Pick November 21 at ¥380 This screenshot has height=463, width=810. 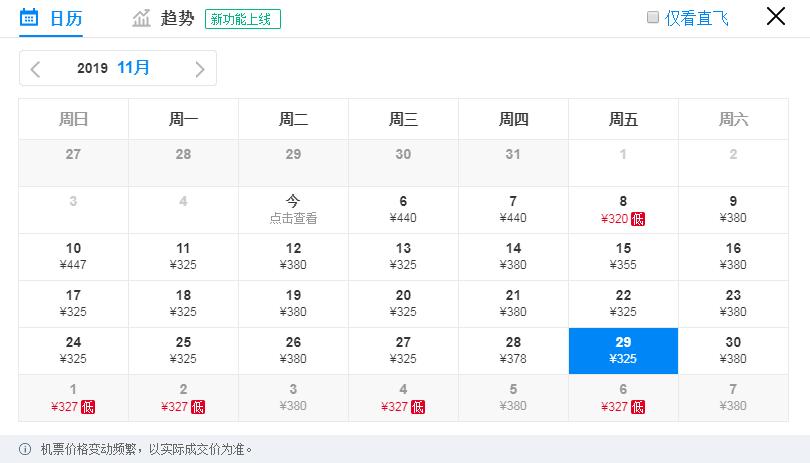point(513,304)
